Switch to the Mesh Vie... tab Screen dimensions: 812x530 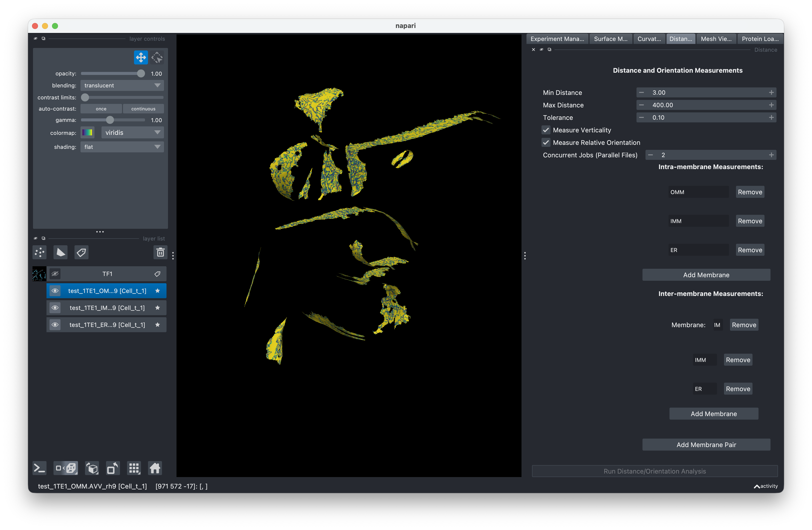[x=716, y=39]
